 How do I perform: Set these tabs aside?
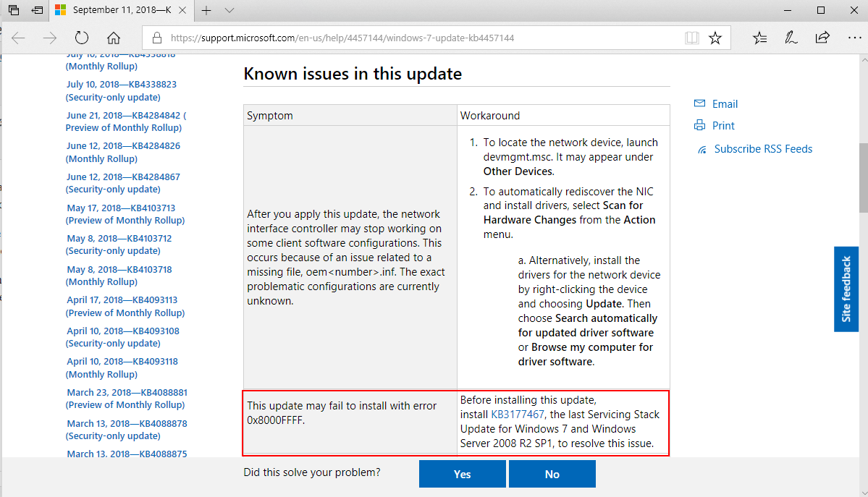[37, 10]
